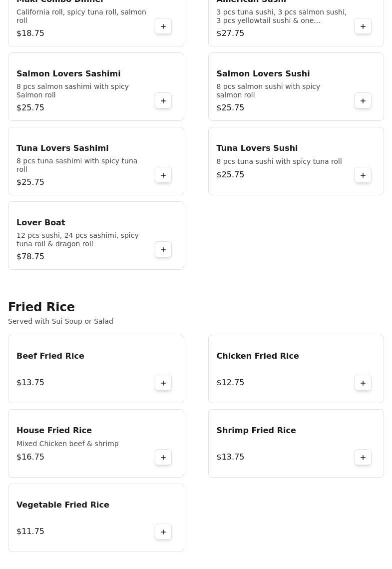Viewport: 392px width, 569px height.
Task: Add House Fried Rice to cart
Action: tap(163, 458)
